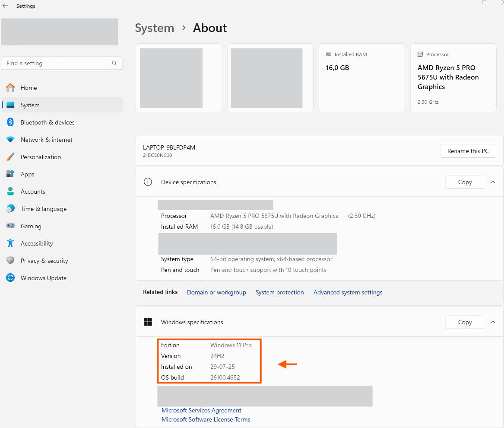Click the PC name LAPTOP-9BLFDP4M
This screenshot has width=504, height=428.
tap(169, 147)
